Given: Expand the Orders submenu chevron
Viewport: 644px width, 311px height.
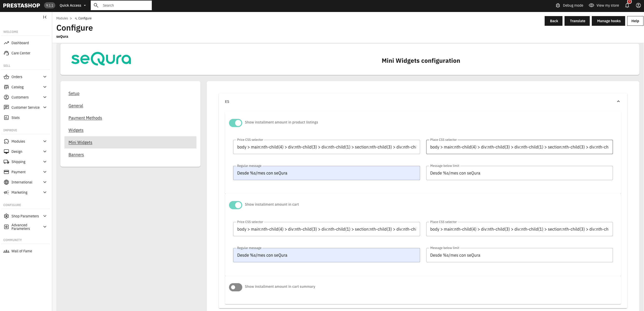Looking at the screenshot, I should pyautogui.click(x=45, y=77).
